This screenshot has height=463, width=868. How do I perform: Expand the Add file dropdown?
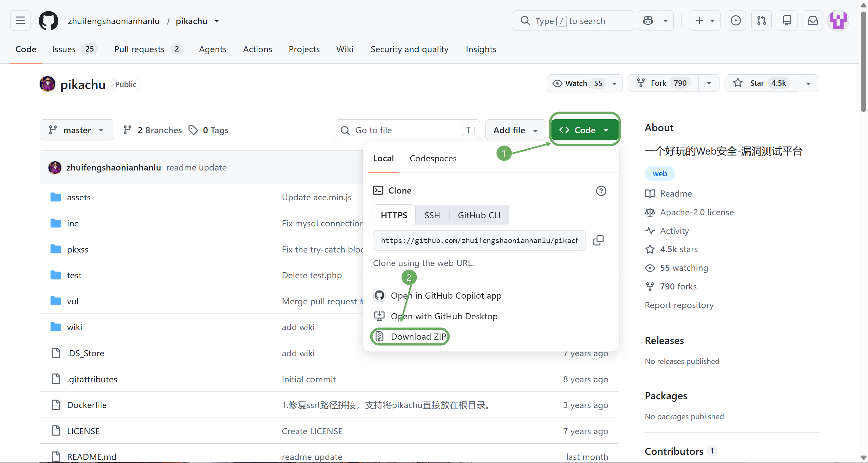[x=515, y=130]
